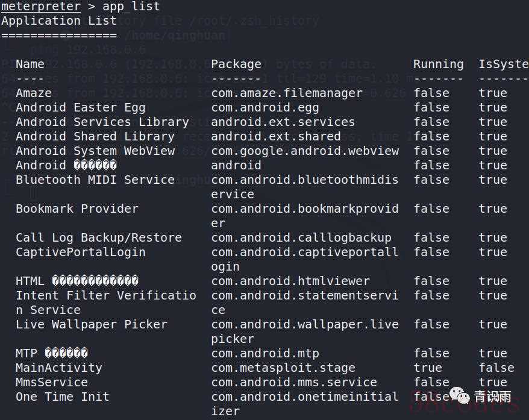529x420 pixels.
Task: Click the WeChat logo watermark icon
Action: tap(460, 395)
